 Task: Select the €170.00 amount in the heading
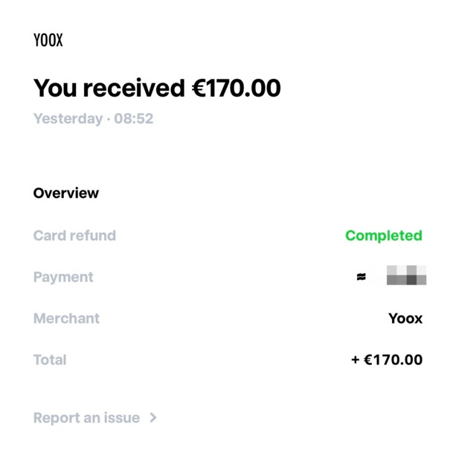tap(236, 88)
